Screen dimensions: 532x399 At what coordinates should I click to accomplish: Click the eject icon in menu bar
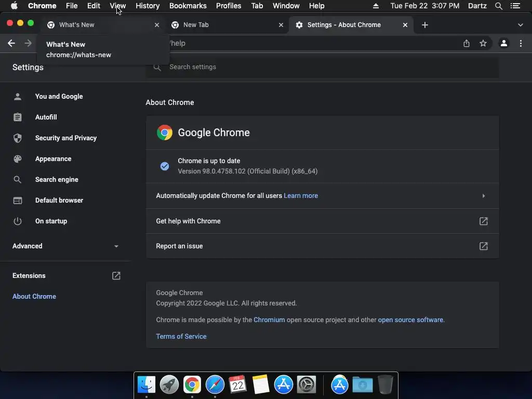(376, 6)
